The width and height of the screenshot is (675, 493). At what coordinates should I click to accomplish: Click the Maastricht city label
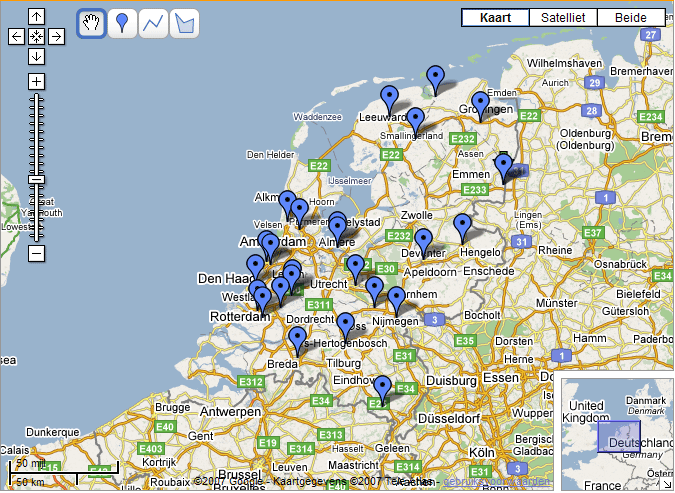[353, 465]
